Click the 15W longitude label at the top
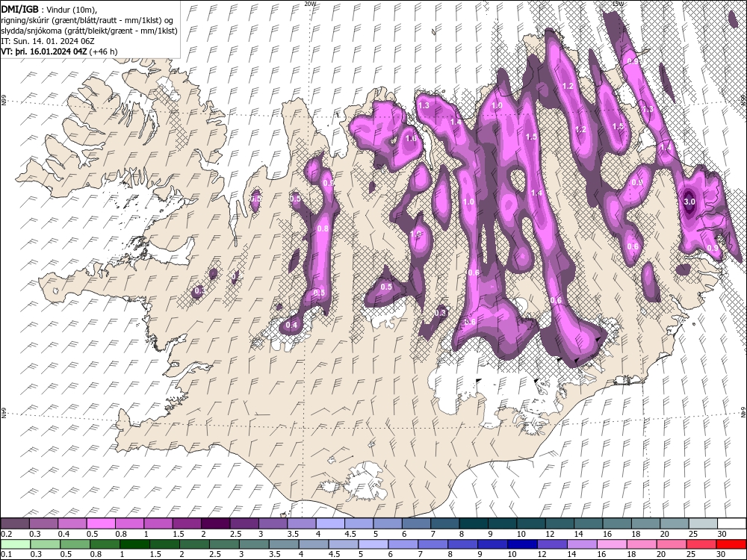747x560 pixels. 617,3
